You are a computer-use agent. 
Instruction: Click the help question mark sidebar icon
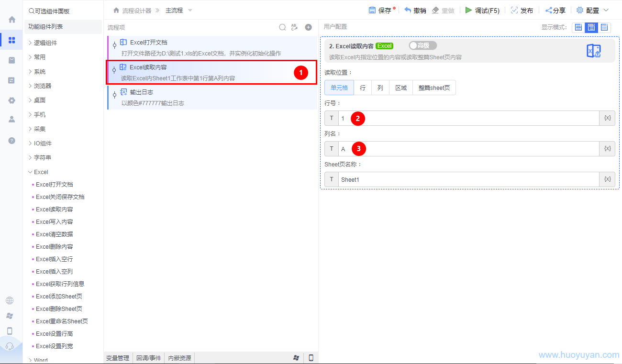click(11, 141)
